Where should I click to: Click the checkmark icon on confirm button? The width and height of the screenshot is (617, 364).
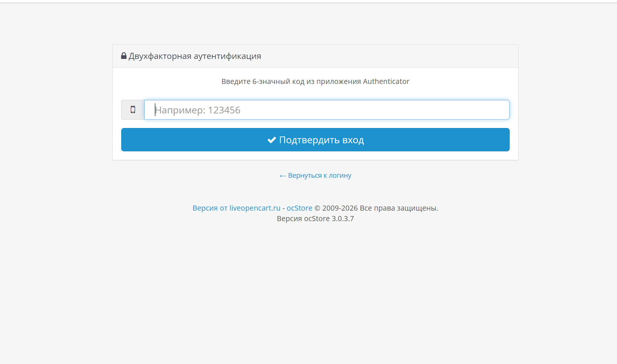coord(272,140)
